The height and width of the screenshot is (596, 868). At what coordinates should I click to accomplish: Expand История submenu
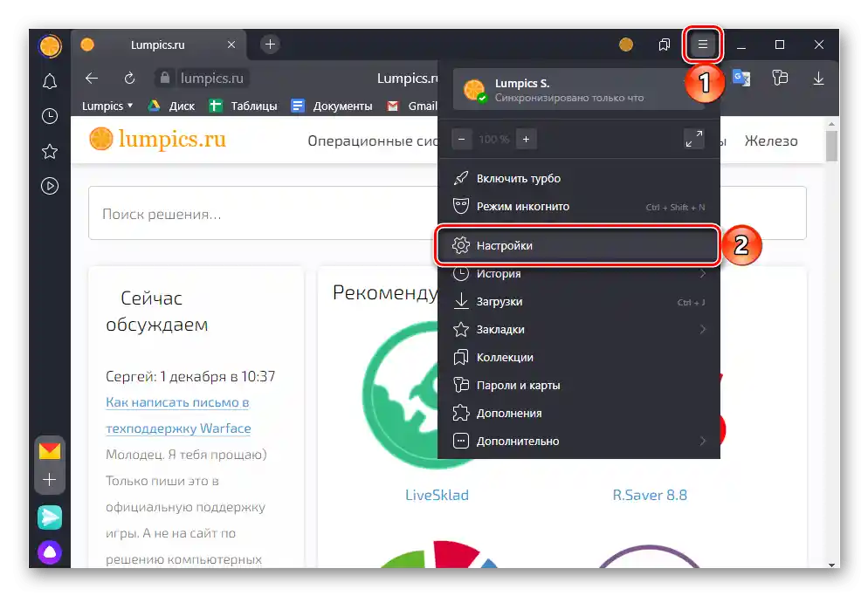[x=578, y=273]
